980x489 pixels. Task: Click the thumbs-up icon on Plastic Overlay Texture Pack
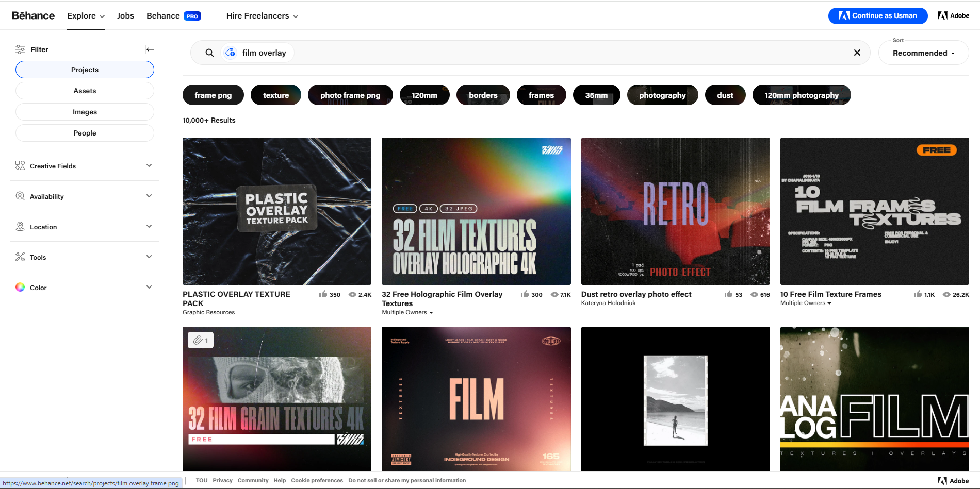323,294
